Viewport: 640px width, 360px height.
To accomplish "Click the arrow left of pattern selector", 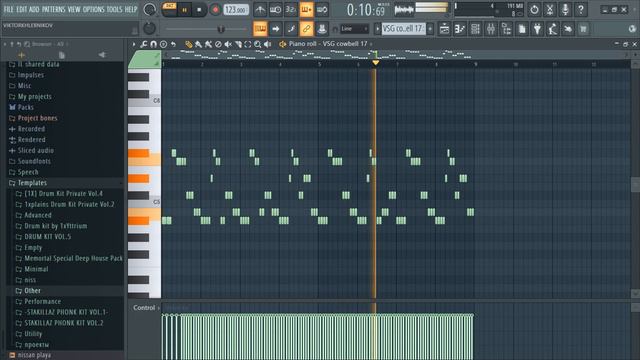I will (377, 29).
